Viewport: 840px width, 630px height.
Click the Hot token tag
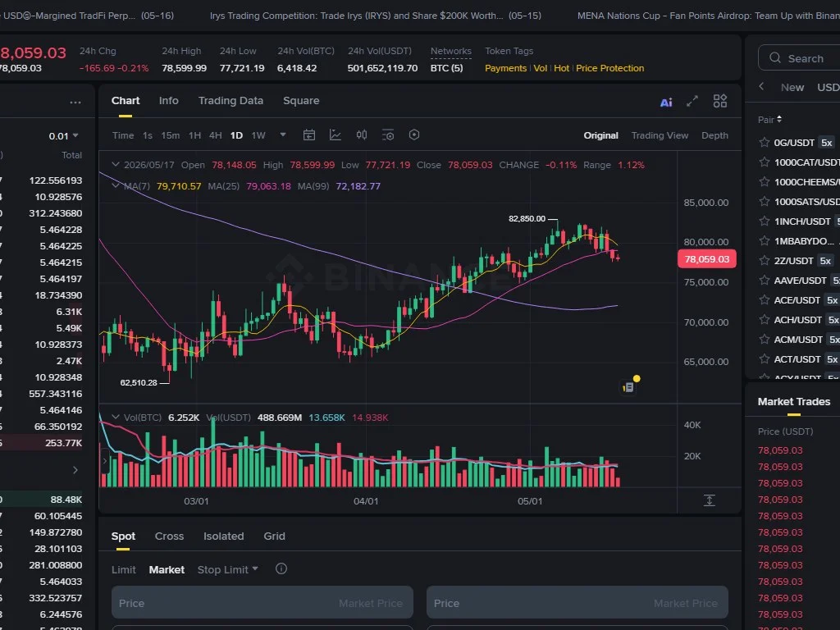(x=561, y=68)
